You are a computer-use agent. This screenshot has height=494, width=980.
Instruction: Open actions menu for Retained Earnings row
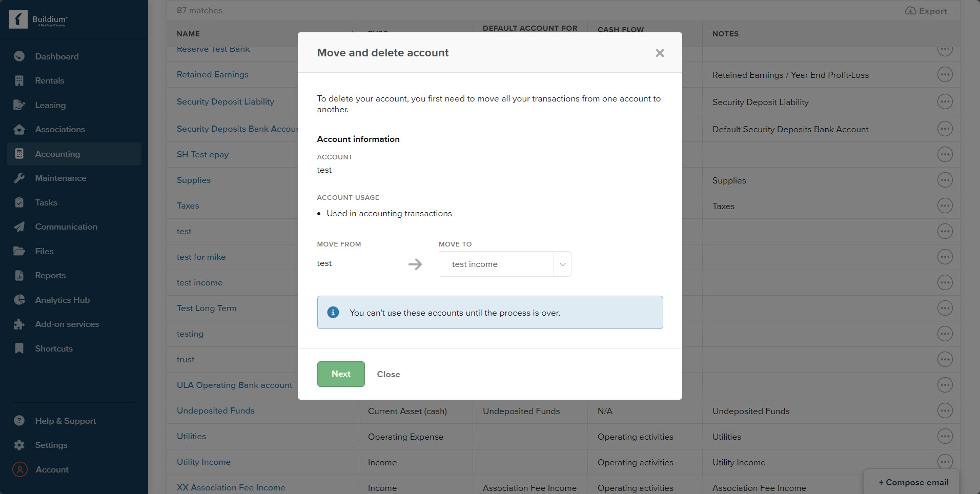(x=945, y=75)
